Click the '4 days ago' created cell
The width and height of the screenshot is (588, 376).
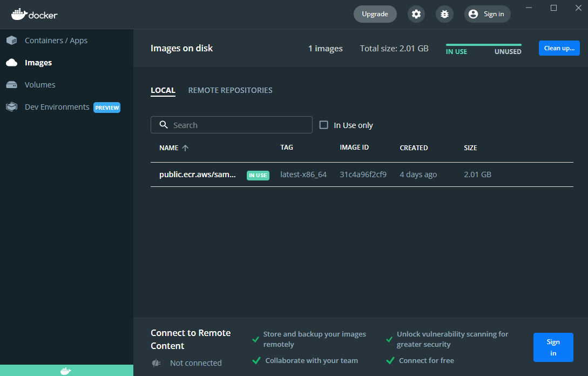tap(418, 174)
